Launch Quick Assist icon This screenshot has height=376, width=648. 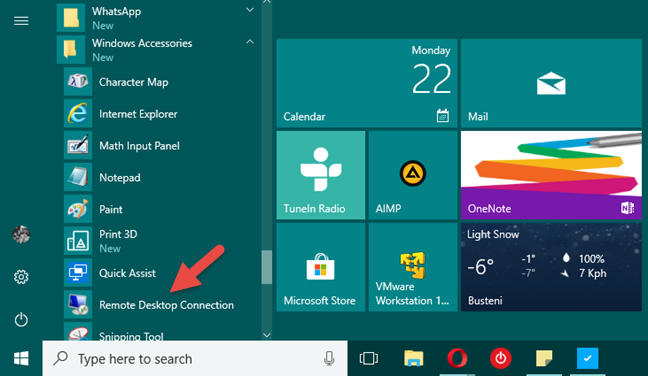(78, 273)
